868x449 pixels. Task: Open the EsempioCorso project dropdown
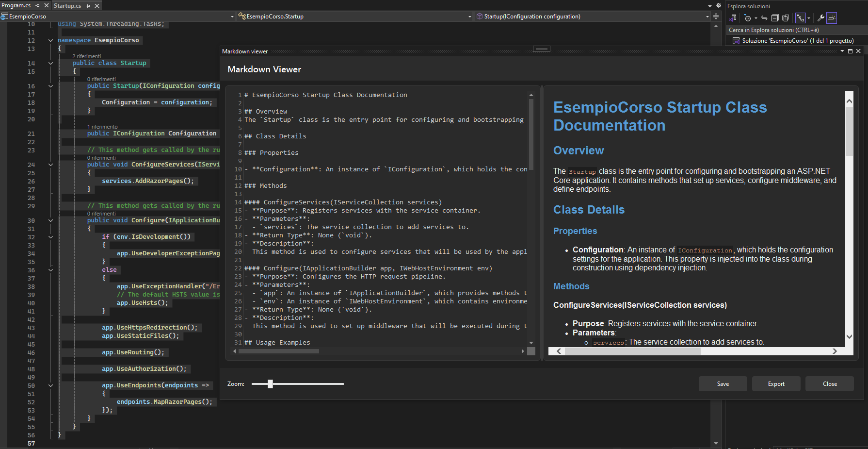pyautogui.click(x=232, y=17)
